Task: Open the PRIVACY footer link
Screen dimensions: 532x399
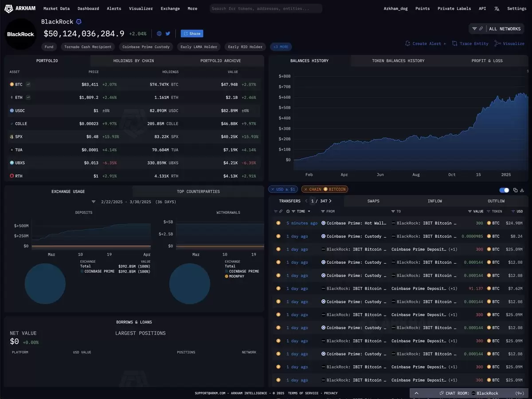Action: coord(331,393)
